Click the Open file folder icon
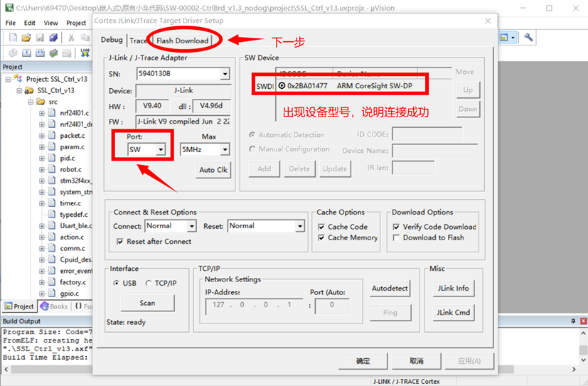 coord(26,37)
